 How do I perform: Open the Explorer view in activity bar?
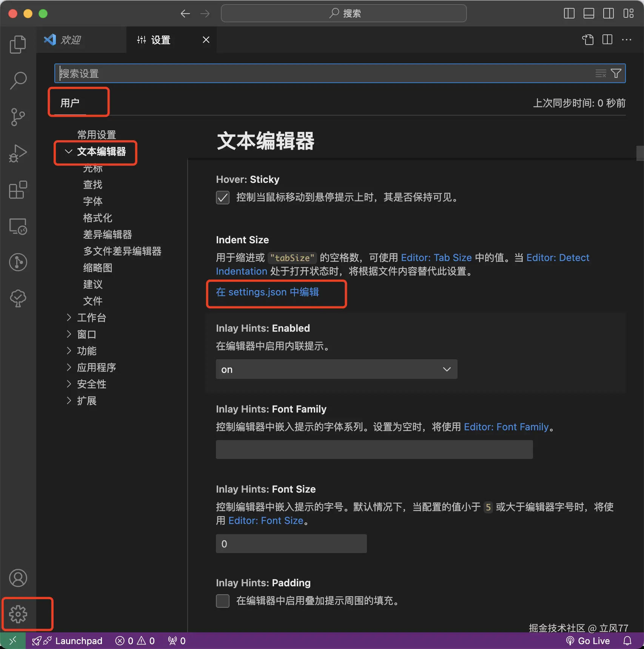(x=18, y=45)
